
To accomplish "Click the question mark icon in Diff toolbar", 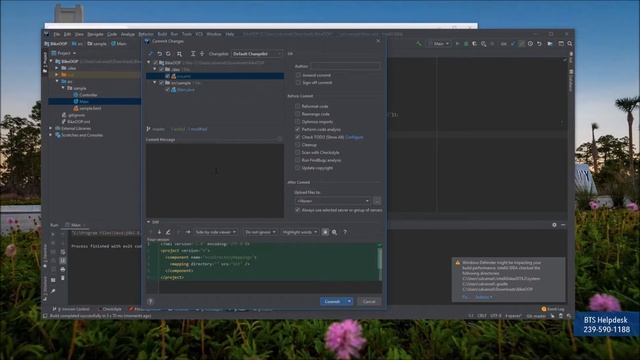I will tap(345, 232).
